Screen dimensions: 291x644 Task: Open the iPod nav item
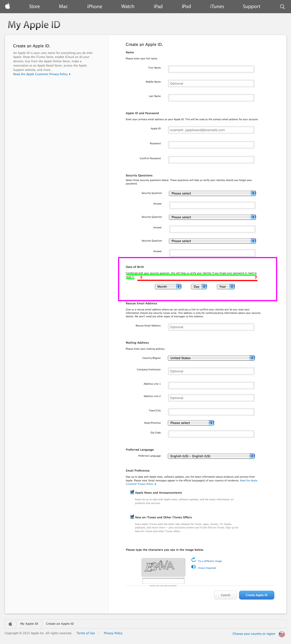186,6
